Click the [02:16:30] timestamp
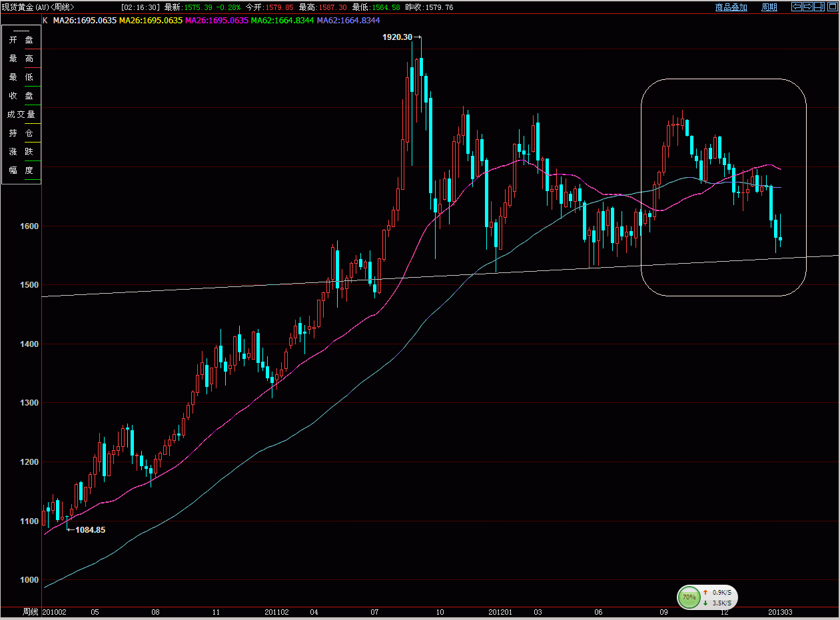 (141, 7)
